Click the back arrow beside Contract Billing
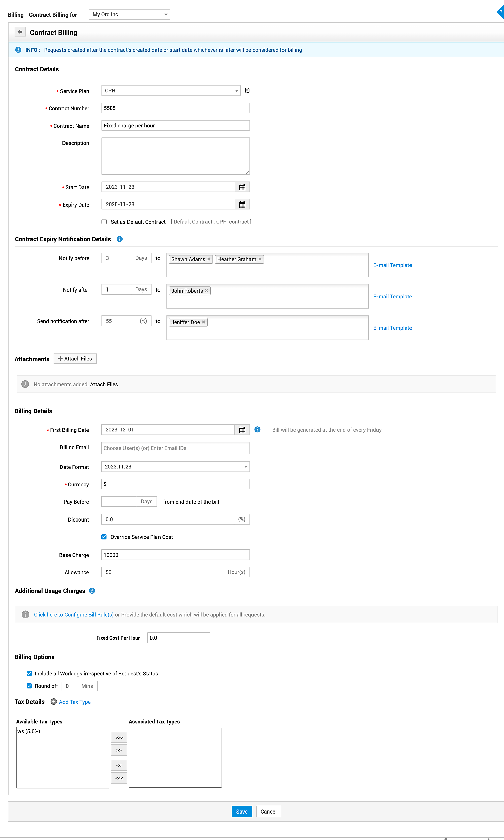The height and width of the screenshot is (840, 504). pyautogui.click(x=20, y=32)
